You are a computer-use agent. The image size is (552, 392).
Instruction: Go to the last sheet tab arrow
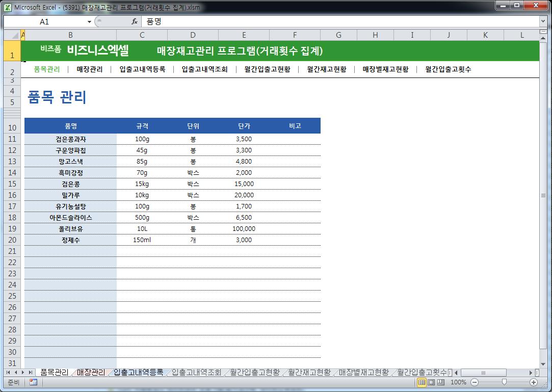point(31,373)
